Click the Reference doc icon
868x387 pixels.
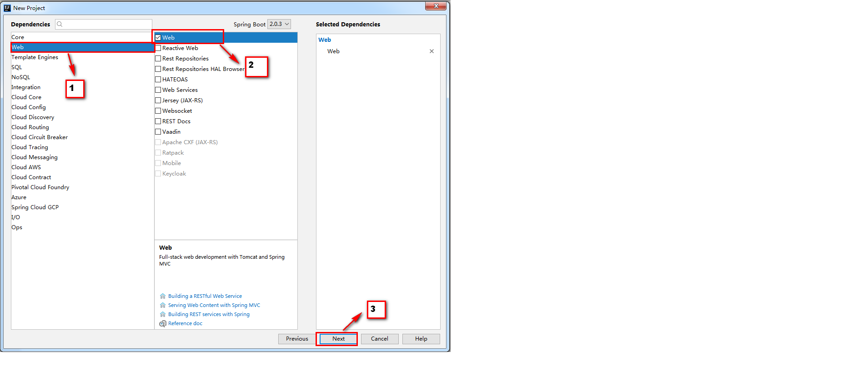click(163, 323)
